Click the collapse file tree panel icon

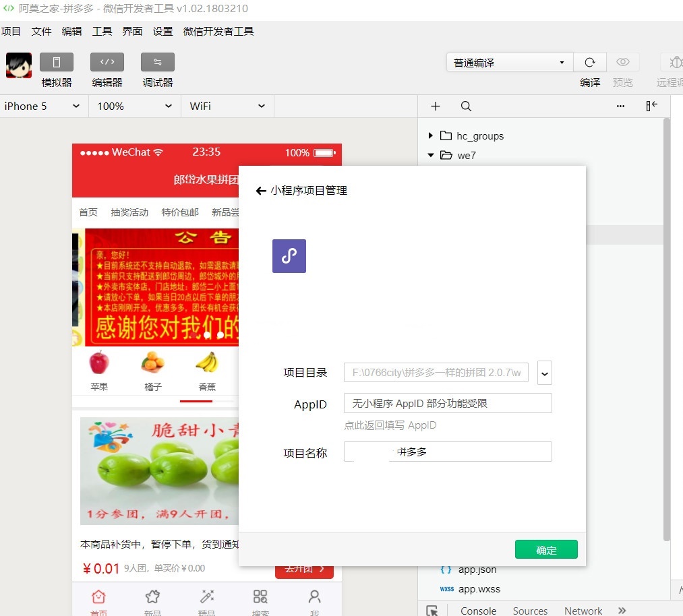[651, 106]
